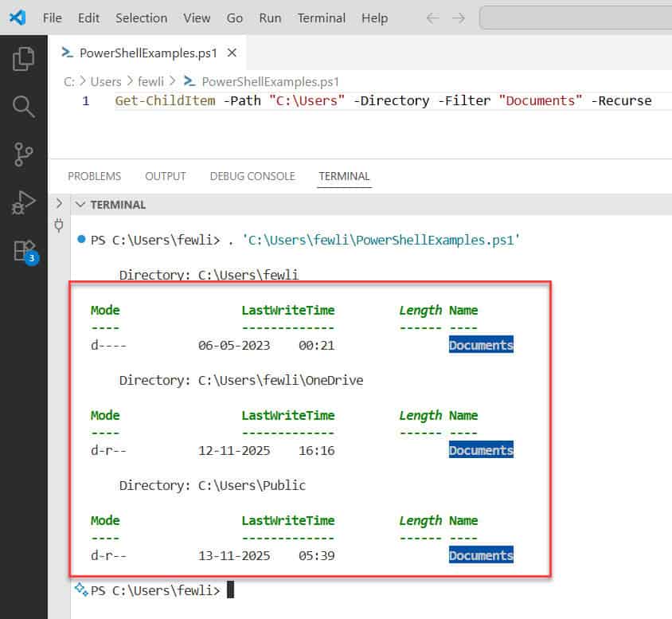This screenshot has height=619, width=672.
Task: Collapse the TERMINAL section with its chevron
Action: point(80,204)
